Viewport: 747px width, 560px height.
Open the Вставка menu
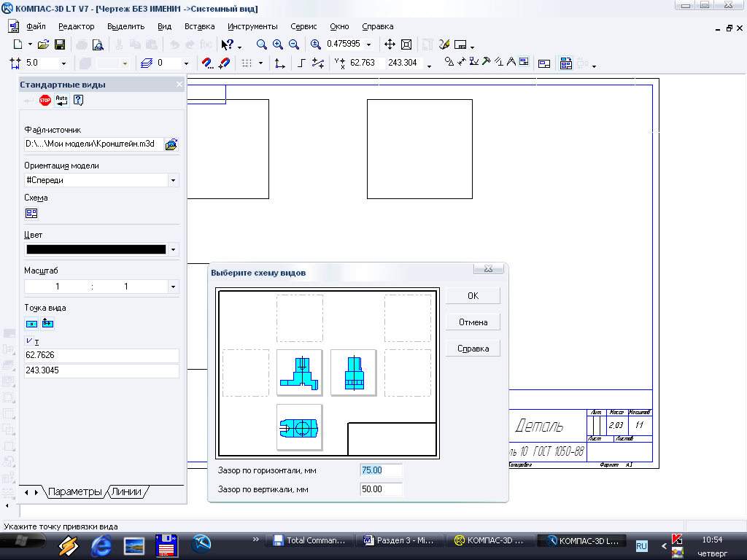(x=200, y=27)
